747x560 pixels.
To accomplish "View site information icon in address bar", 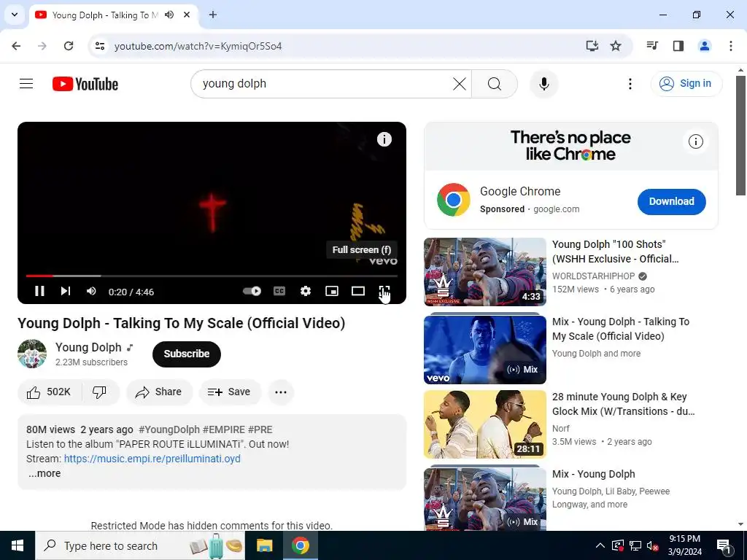I will (99, 46).
